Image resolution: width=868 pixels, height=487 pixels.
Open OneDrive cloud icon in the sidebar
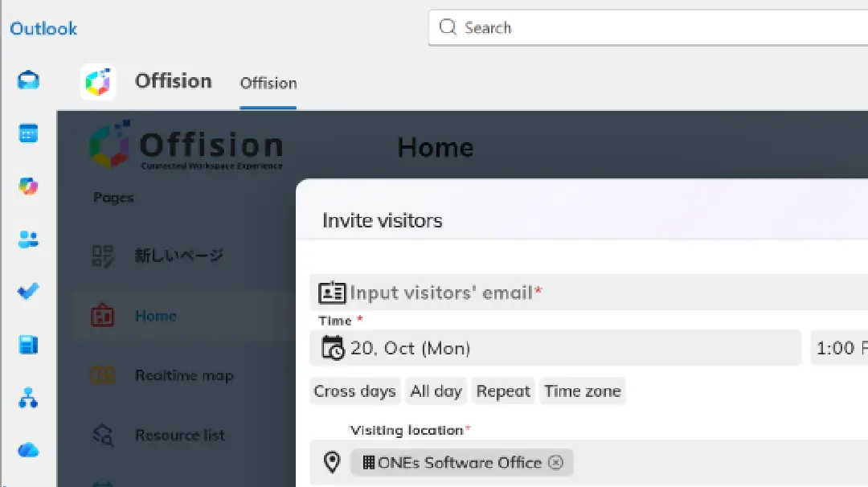[x=28, y=450]
